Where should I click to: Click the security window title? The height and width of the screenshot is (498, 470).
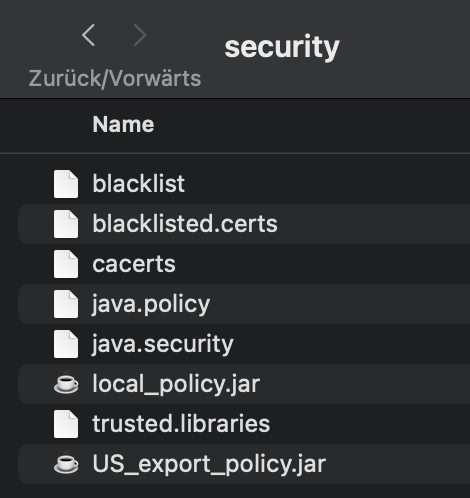(282, 47)
